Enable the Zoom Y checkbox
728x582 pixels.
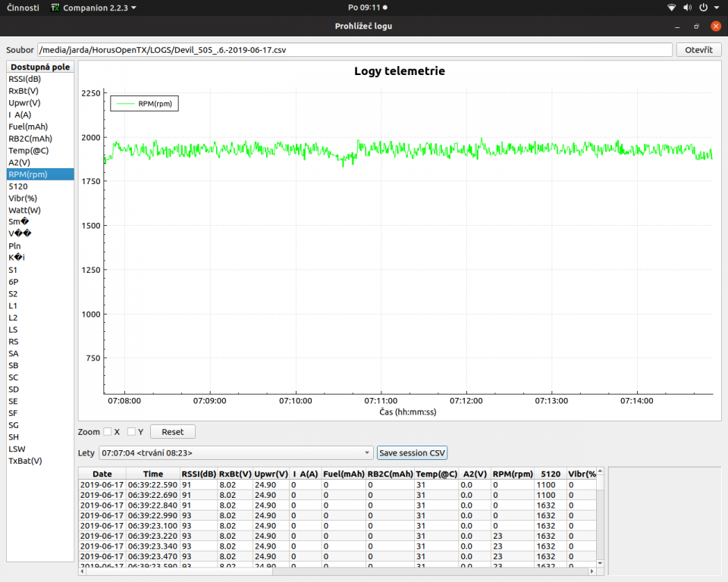pyautogui.click(x=131, y=432)
